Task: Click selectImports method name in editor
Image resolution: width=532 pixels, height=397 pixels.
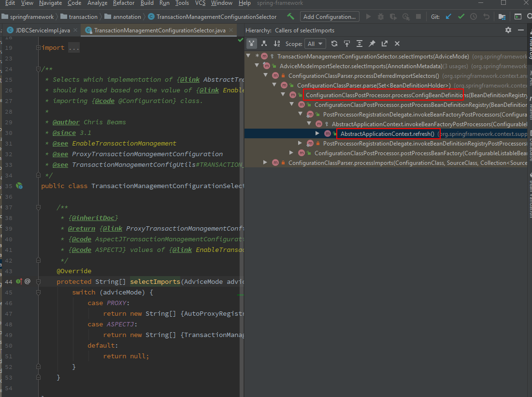Action: (x=155, y=281)
